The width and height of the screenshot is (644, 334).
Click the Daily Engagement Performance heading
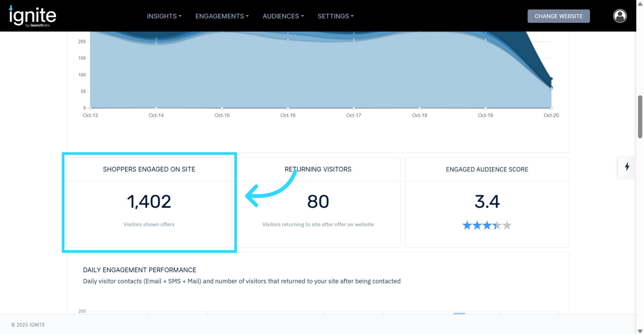pyautogui.click(x=140, y=270)
